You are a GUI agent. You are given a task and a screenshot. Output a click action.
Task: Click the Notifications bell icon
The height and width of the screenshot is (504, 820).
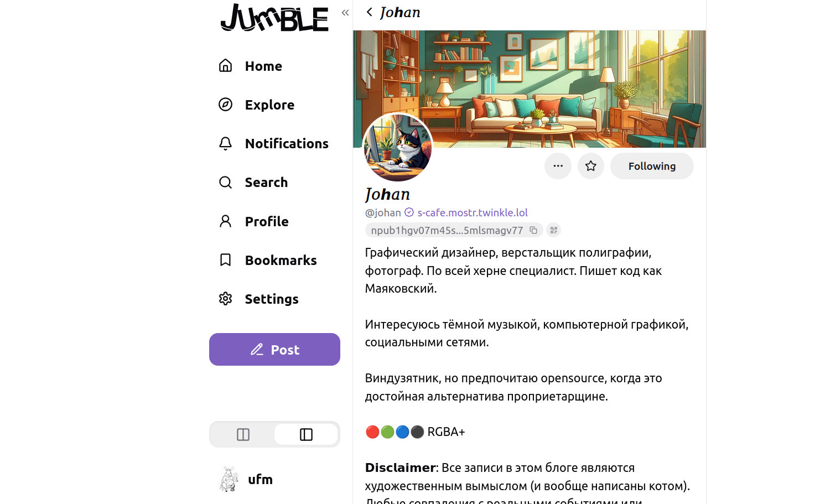(x=225, y=143)
